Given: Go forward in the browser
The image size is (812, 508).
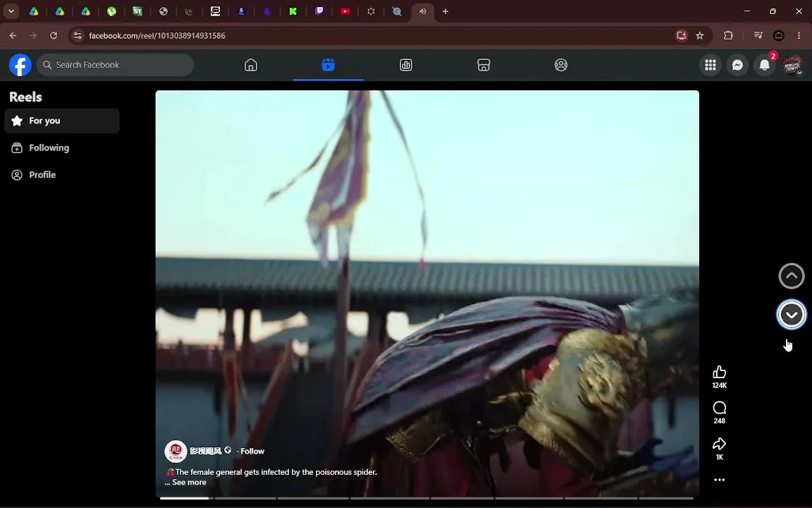Looking at the screenshot, I should 33,35.
